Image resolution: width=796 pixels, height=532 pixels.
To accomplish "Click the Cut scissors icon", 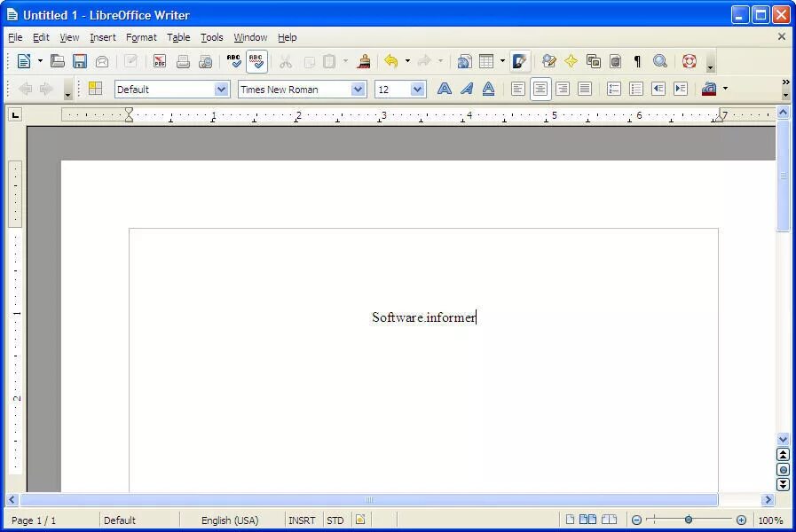I will point(286,61).
